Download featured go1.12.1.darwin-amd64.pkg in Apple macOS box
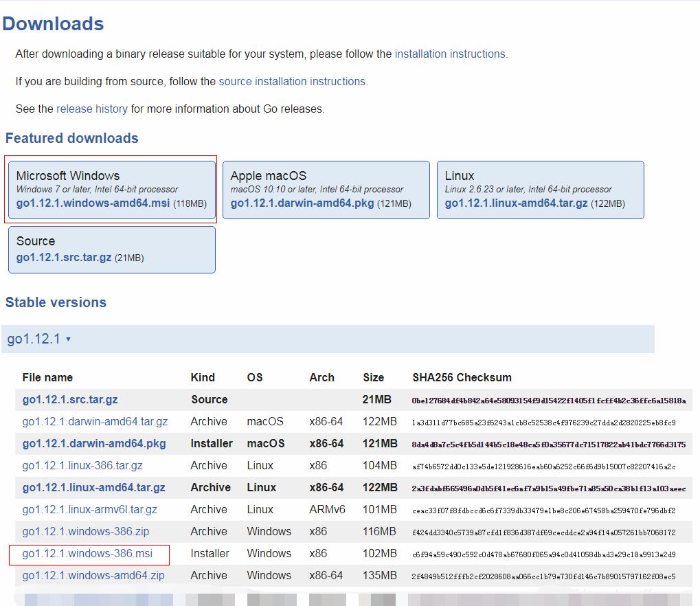The width and height of the screenshot is (700, 606). pyautogui.click(x=302, y=203)
